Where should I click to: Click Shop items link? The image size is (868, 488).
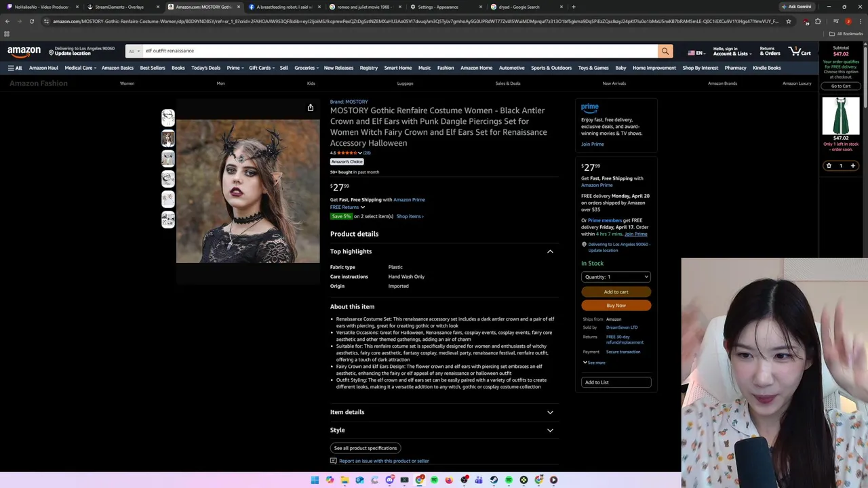coord(410,216)
